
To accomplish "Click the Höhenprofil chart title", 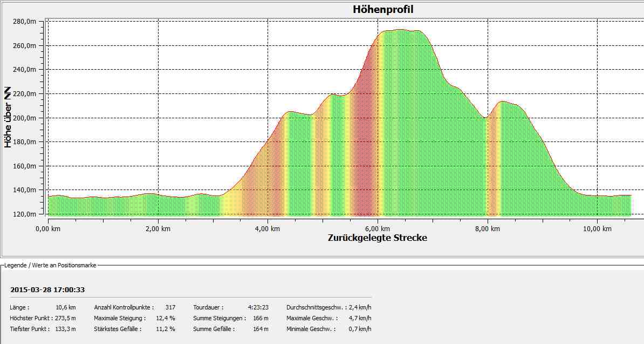I will point(383,9).
